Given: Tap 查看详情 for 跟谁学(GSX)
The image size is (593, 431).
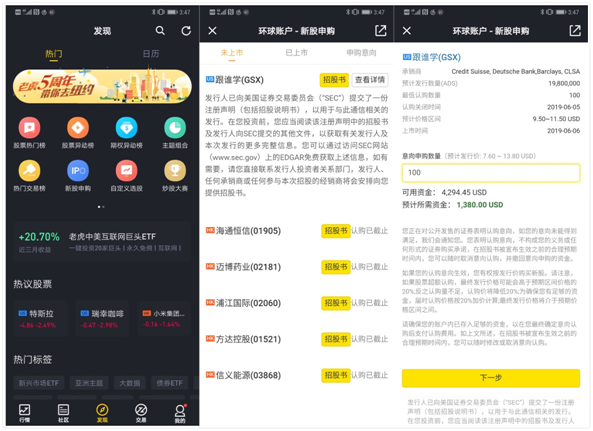Looking at the screenshot, I should [369, 80].
